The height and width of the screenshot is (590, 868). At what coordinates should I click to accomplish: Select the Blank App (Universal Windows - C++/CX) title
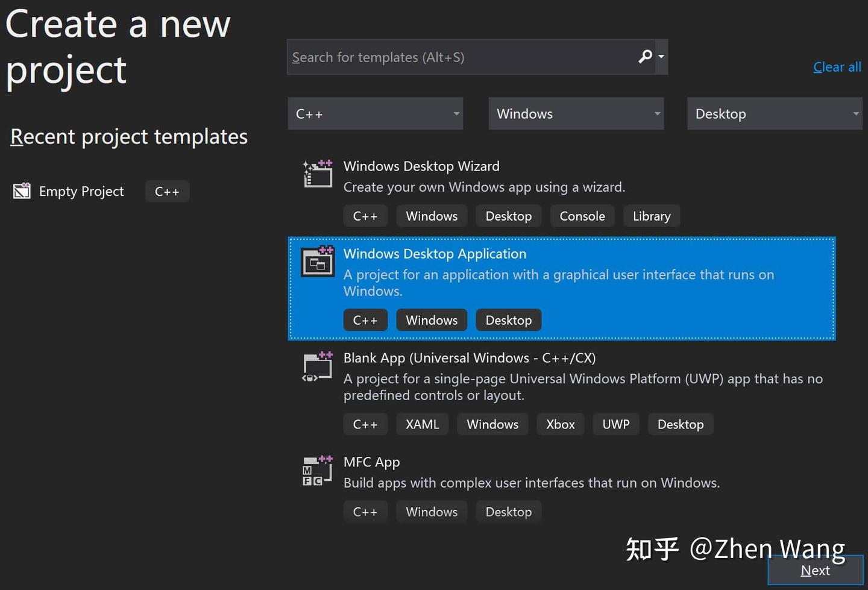coord(470,358)
